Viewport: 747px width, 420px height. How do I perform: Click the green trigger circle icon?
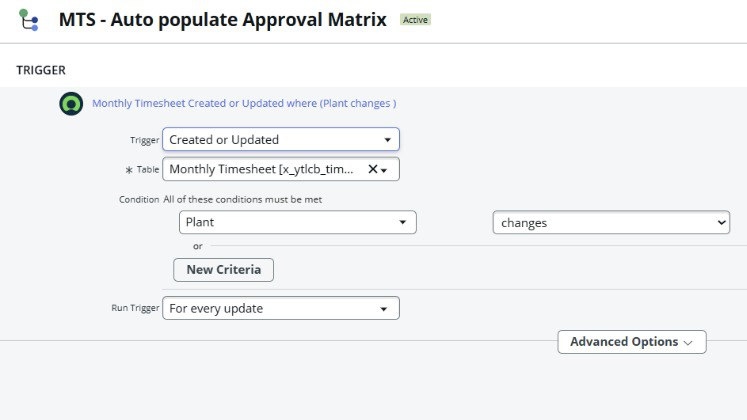click(x=71, y=103)
